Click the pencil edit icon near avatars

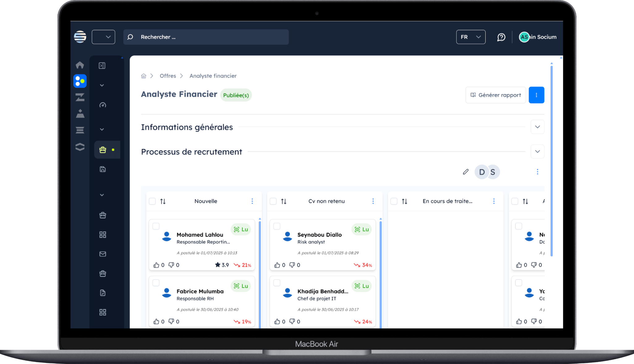[466, 172]
